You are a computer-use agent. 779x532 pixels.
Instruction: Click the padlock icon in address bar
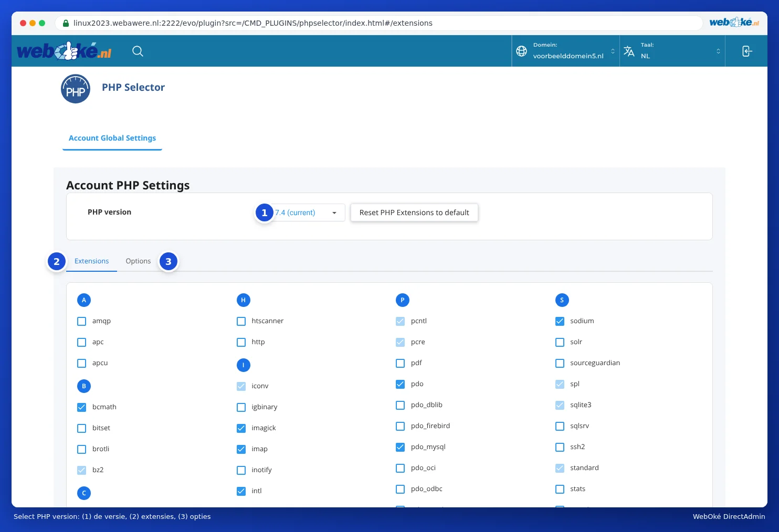point(66,23)
